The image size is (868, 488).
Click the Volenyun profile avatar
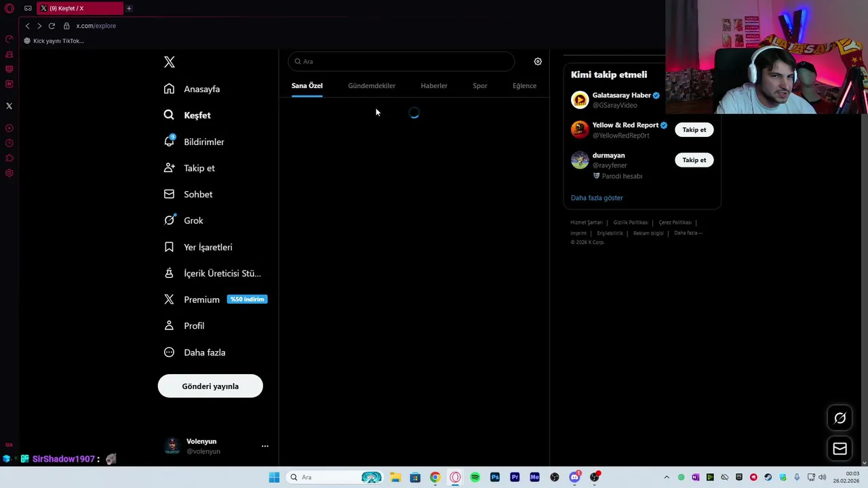[172, 446]
